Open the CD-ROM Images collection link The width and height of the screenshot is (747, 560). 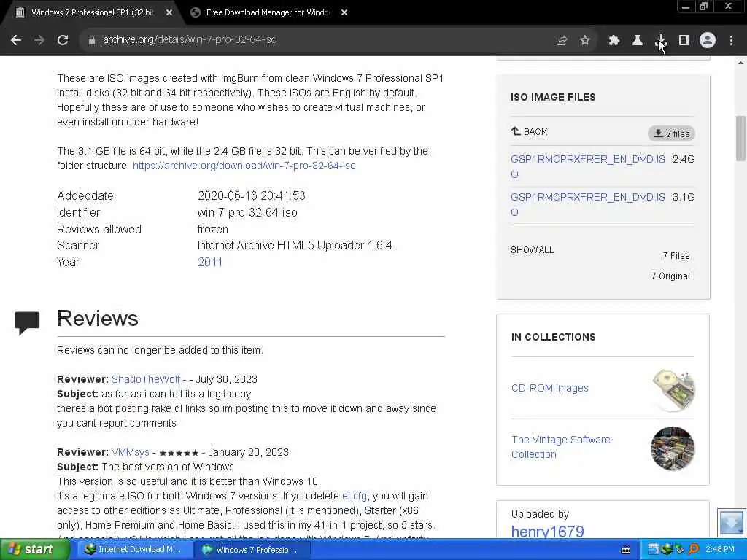(x=550, y=388)
